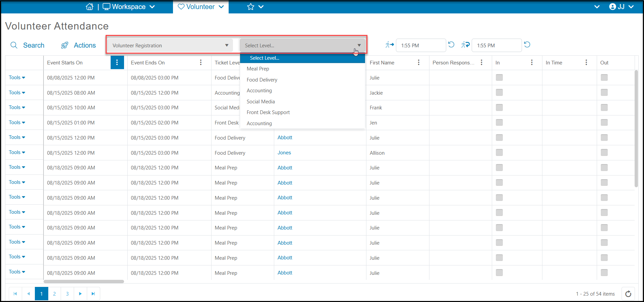644x302 pixels.
Task: Expand Tools for the 08/08/2025 row
Action: [17, 78]
